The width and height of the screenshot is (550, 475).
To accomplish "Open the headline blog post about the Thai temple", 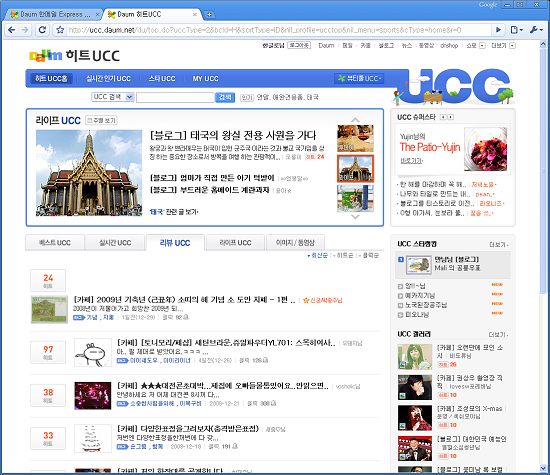I will [233, 135].
